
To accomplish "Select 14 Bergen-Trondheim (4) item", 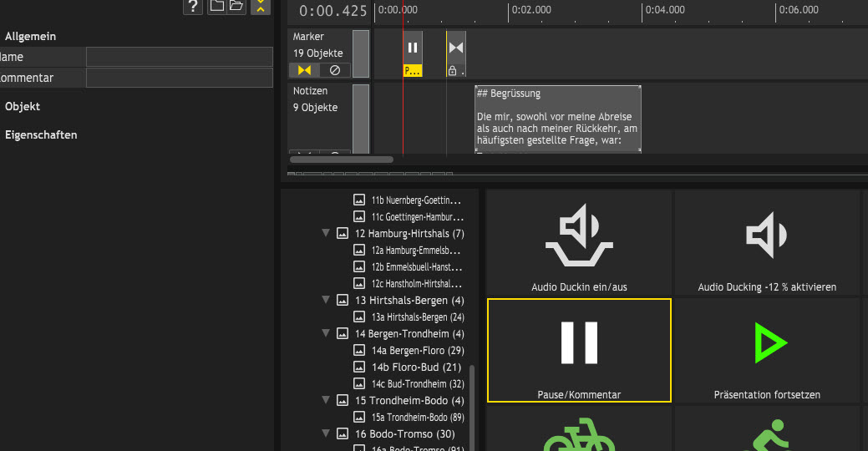I will pos(409,334).
